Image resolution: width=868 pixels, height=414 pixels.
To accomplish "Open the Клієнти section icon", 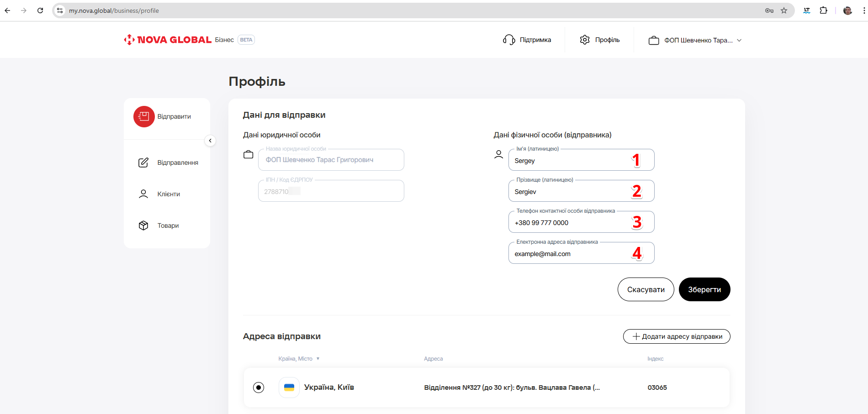I will pos(143,194).
